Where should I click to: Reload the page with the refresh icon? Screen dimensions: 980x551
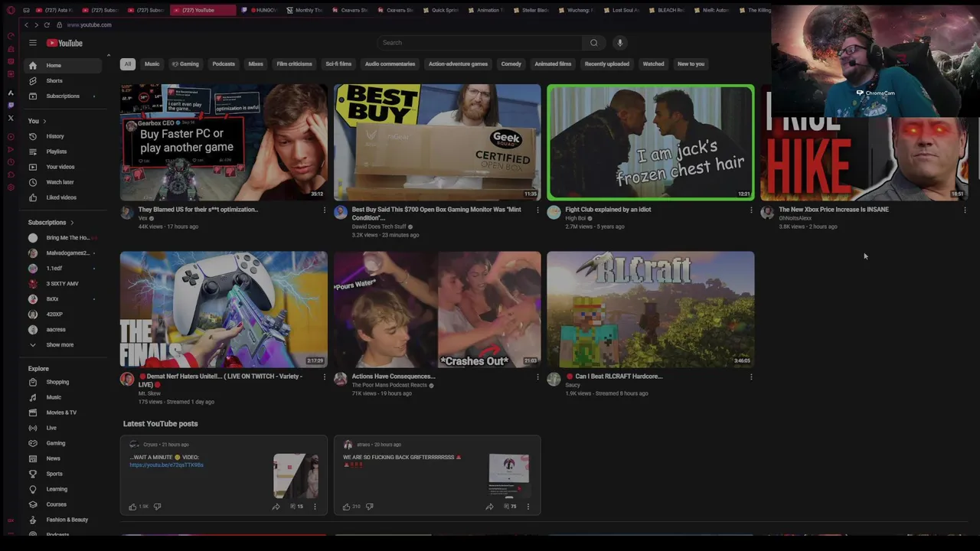pyautogui.click(x=47, y=24)
